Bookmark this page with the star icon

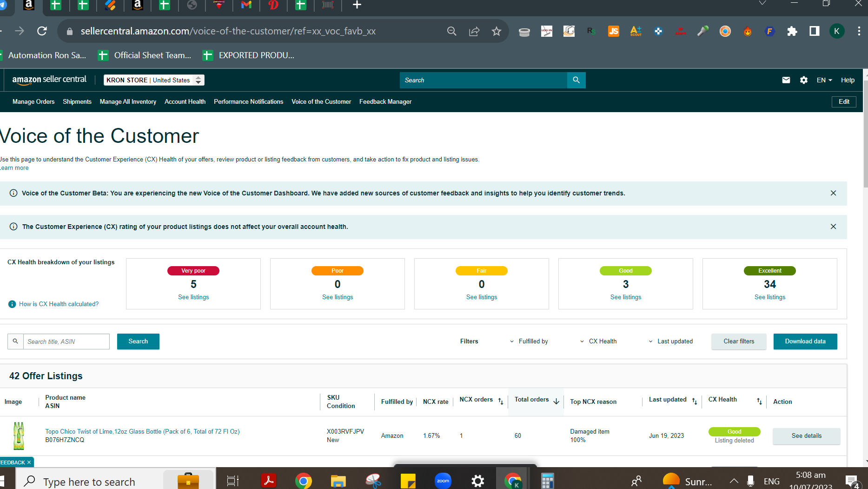[x=497, y=31]
